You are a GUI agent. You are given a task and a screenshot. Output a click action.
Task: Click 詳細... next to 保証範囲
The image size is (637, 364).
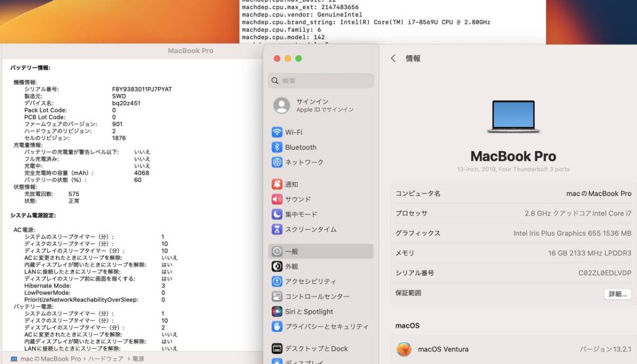click(617, 294)
